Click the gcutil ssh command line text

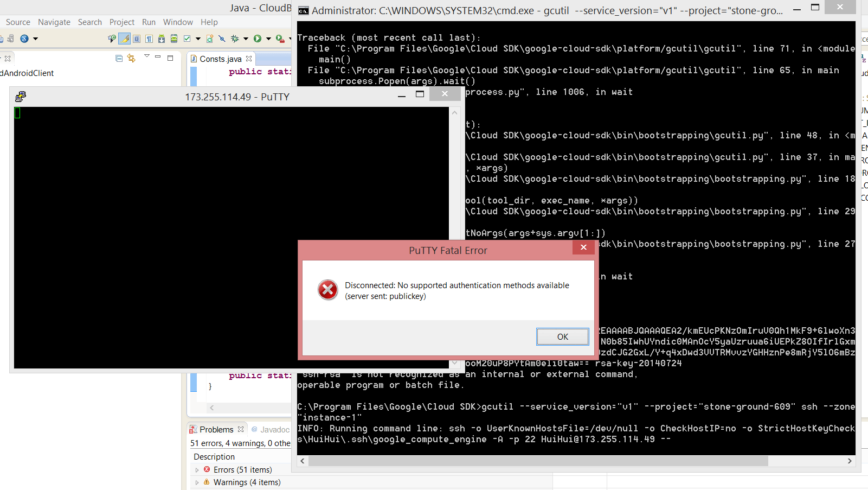576,412
